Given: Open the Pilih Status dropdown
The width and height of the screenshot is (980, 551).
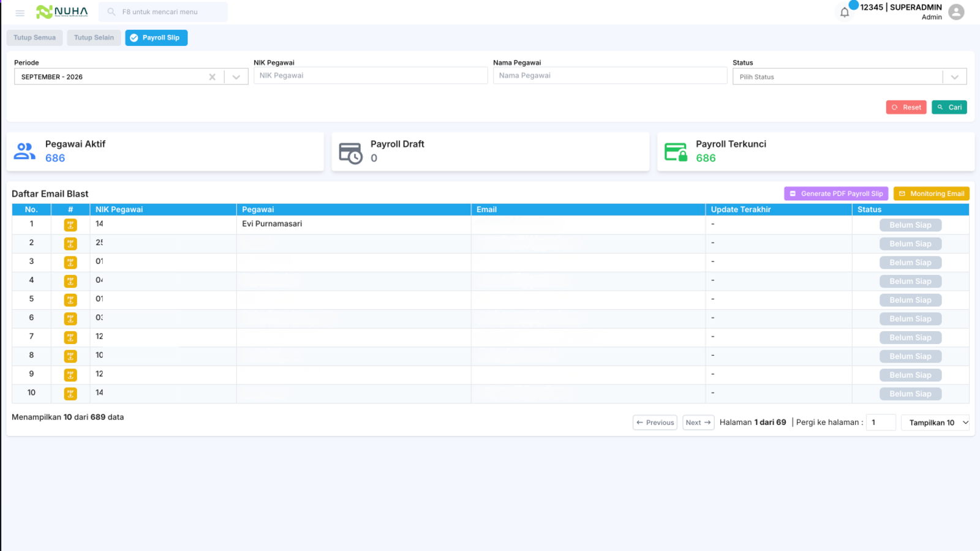Looking at the screenshot, I should coord(850,77).
